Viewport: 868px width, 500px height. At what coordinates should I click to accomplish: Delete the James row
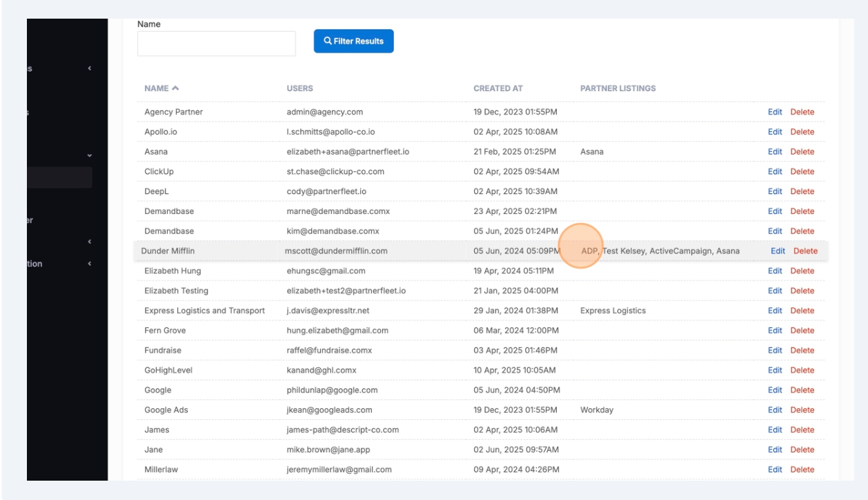pyautogui.click(x=802, y=430)
